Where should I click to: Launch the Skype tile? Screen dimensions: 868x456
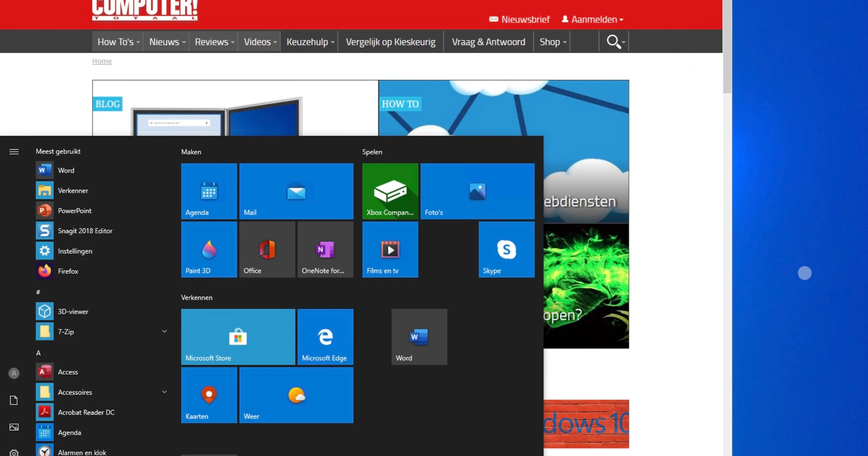506,249
